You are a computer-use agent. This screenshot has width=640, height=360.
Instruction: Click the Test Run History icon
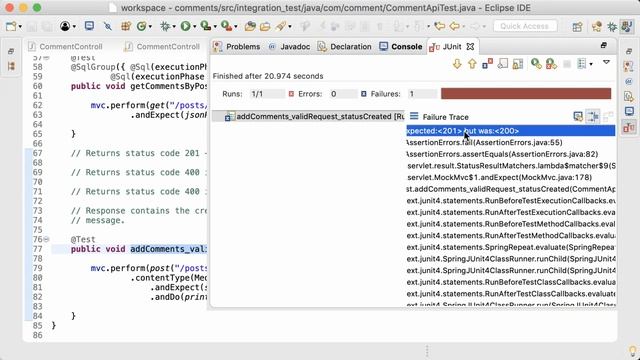582,64
